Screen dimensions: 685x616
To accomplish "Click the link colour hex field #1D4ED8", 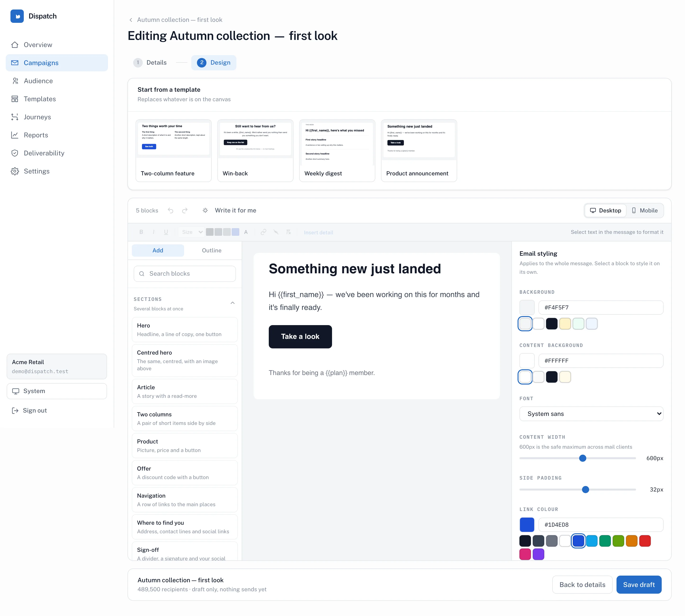I will [x=601, y=525].
